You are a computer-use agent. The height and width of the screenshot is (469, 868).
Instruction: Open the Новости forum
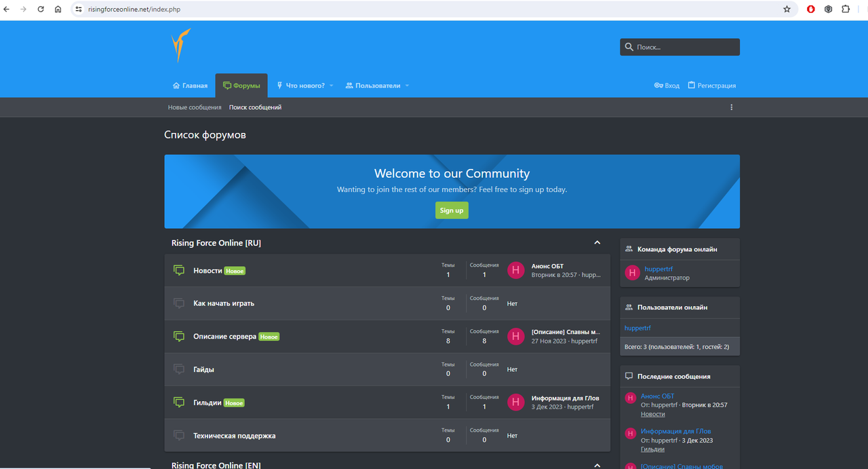click(208, 270)
